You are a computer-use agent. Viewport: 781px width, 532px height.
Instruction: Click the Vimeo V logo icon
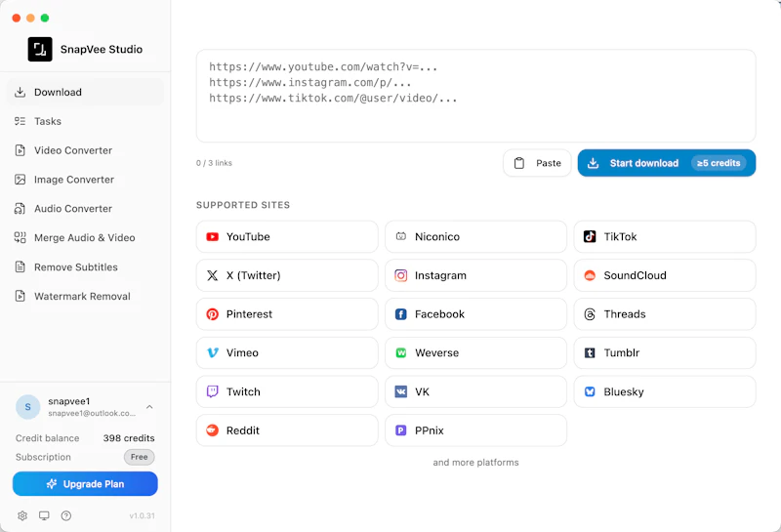213,352
